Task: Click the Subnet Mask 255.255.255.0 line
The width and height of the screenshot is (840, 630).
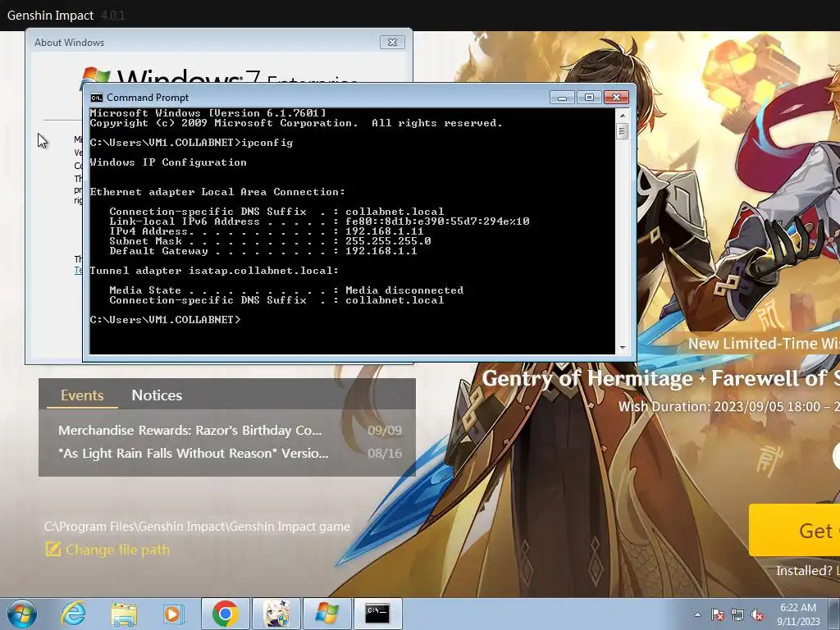Action: point(270,241)
